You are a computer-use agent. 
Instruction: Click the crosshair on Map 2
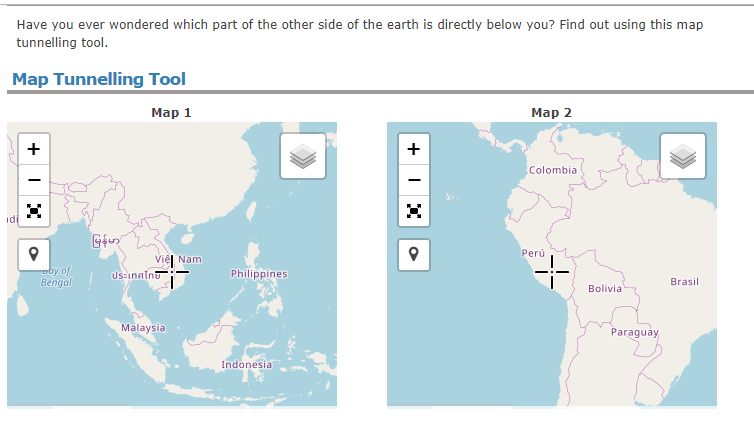pos(552,271)
